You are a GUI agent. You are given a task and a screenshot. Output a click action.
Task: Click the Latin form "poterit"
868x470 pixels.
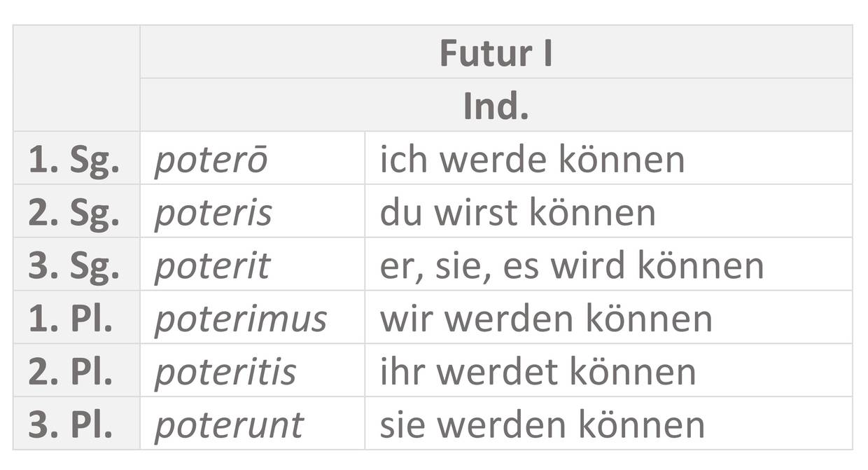[212, 266]
